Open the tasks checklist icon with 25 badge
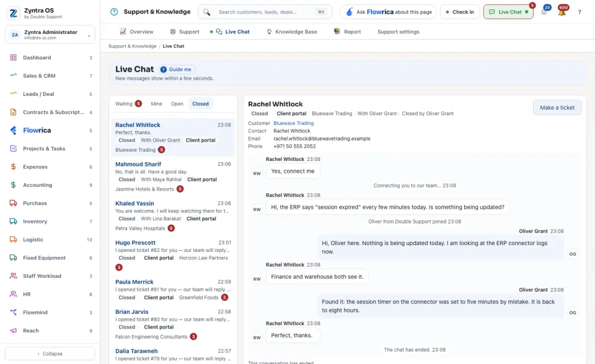 click(x=544, y=12)
